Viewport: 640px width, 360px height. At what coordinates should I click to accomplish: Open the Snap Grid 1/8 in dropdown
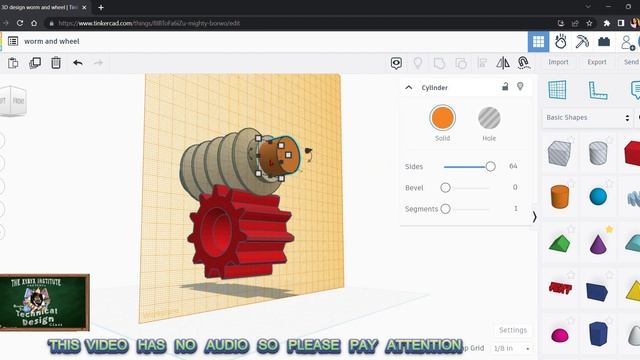pos(511,349)
